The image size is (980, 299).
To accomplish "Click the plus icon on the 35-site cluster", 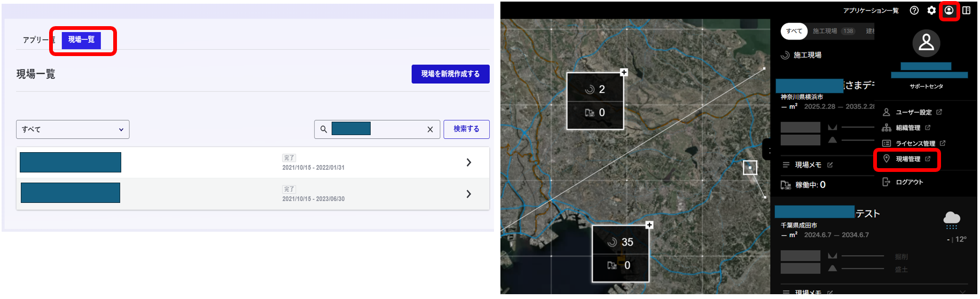I will tap(649, 225).
